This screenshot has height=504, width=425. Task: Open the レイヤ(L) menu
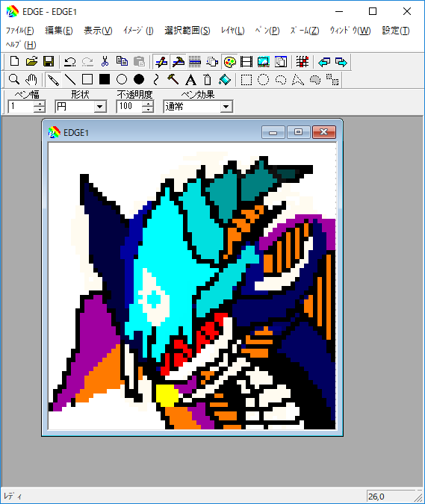click(233, 31)
